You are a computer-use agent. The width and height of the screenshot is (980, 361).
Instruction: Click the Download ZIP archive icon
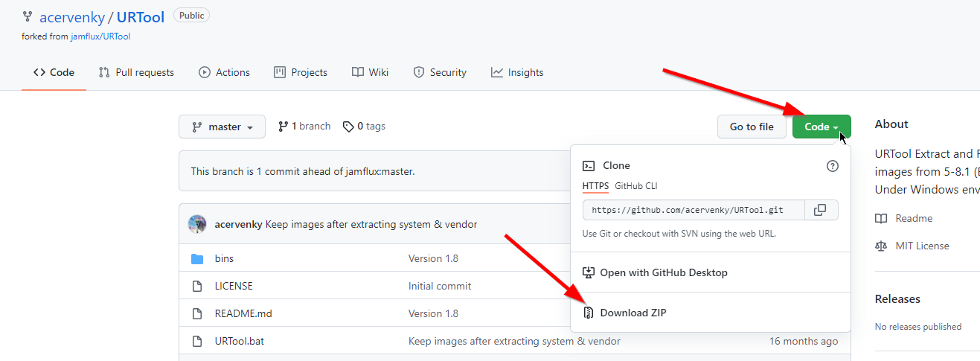click(589, 313)
